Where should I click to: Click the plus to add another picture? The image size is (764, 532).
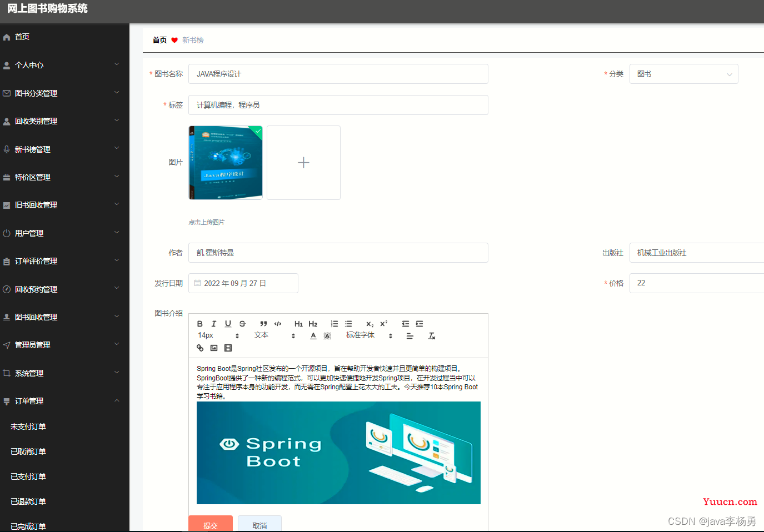(303, 163)
